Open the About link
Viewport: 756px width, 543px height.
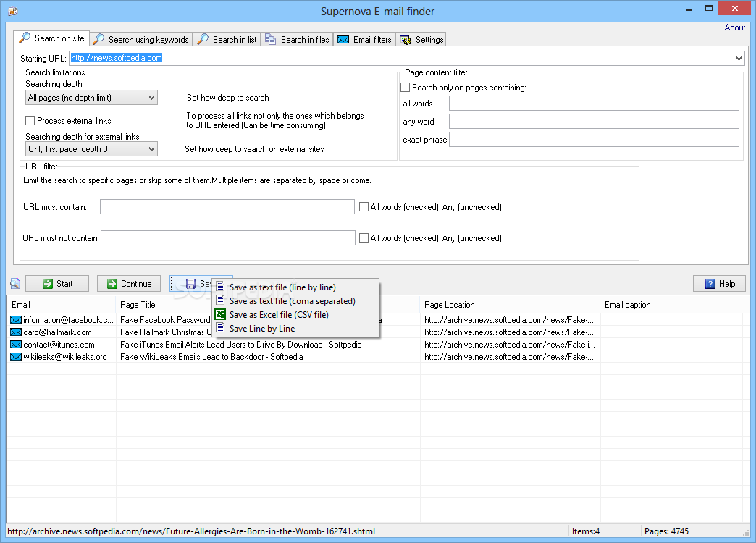tap(735, 28)
